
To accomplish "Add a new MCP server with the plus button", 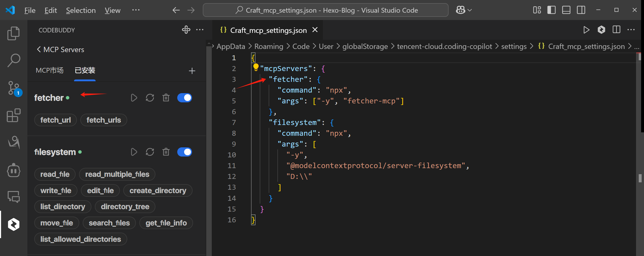I will coord(192,71).
